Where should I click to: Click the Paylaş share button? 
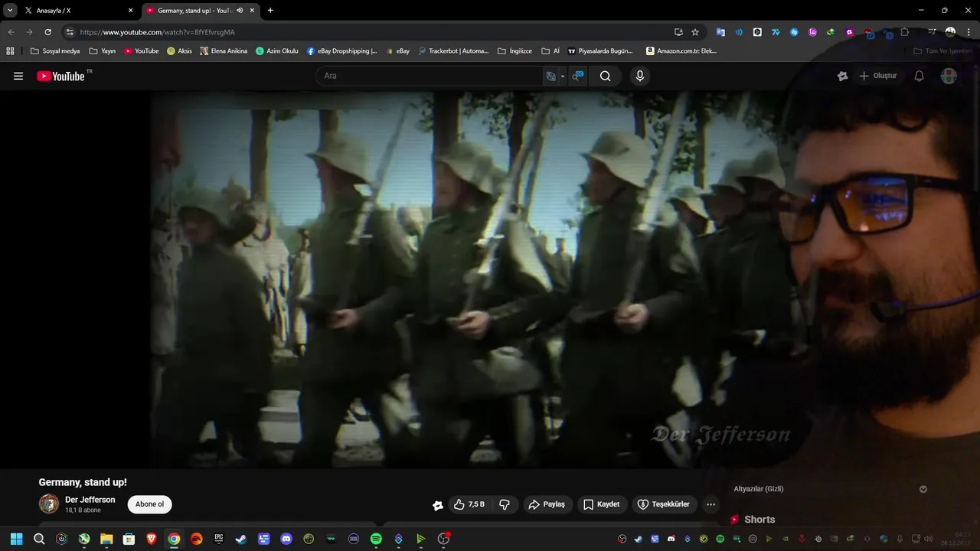[x=547, y=504]
